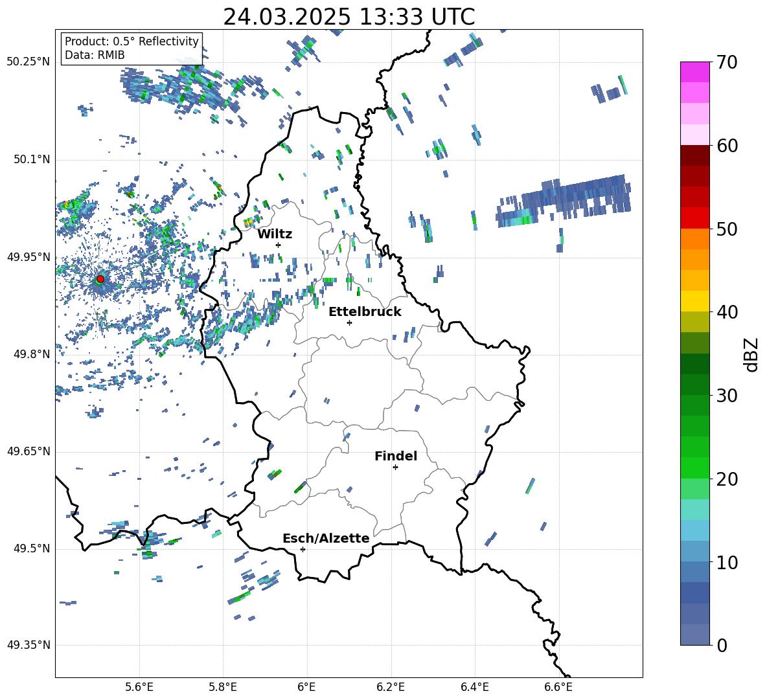Click the 20 colorbar tick label

click(727, 479)
